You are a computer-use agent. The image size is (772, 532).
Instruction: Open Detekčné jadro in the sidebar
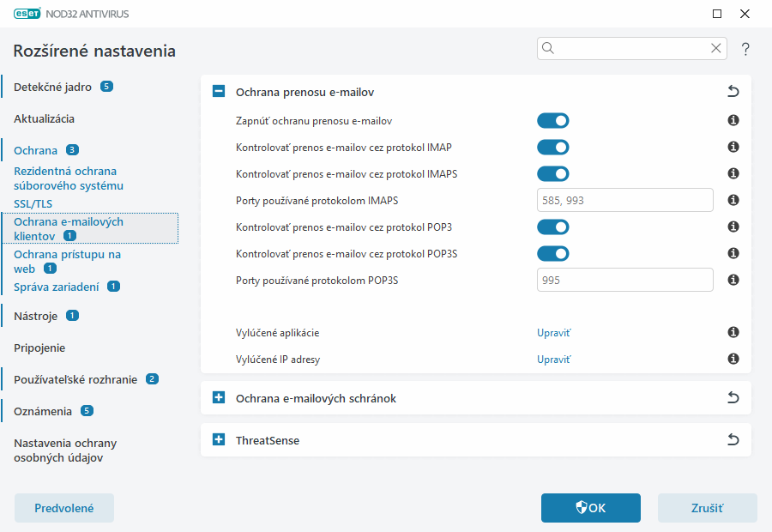point(52,87)
